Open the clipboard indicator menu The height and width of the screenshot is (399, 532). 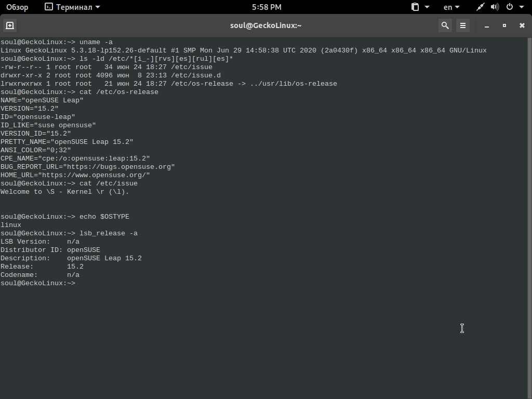[420, 7]
